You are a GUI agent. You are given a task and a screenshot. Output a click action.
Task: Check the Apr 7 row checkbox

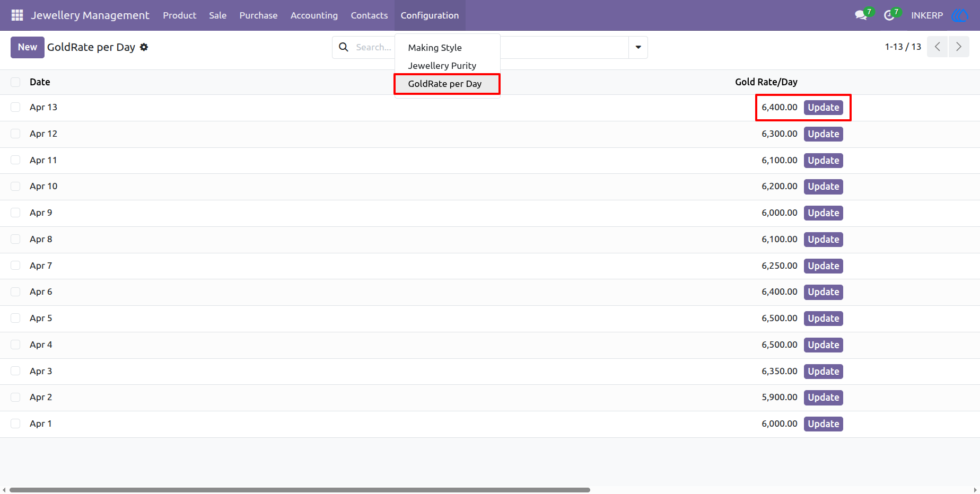15,266
